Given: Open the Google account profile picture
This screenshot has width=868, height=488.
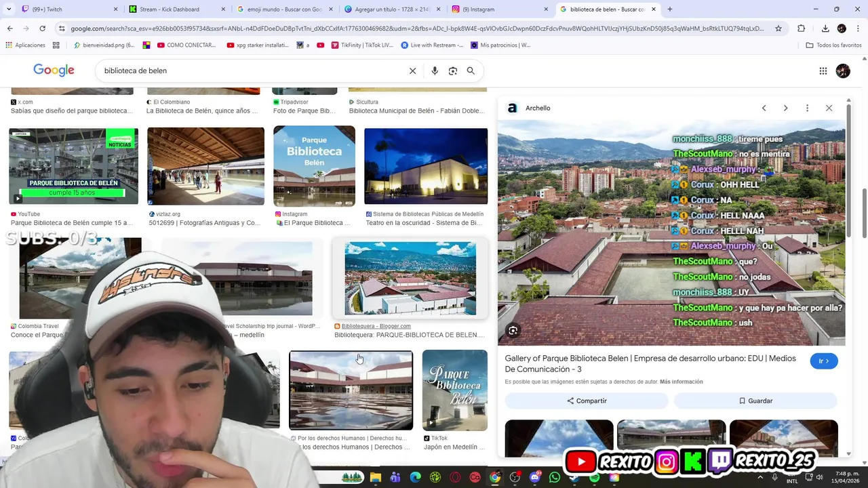Looking at the screenshot, I should click(x=843, y=70).
